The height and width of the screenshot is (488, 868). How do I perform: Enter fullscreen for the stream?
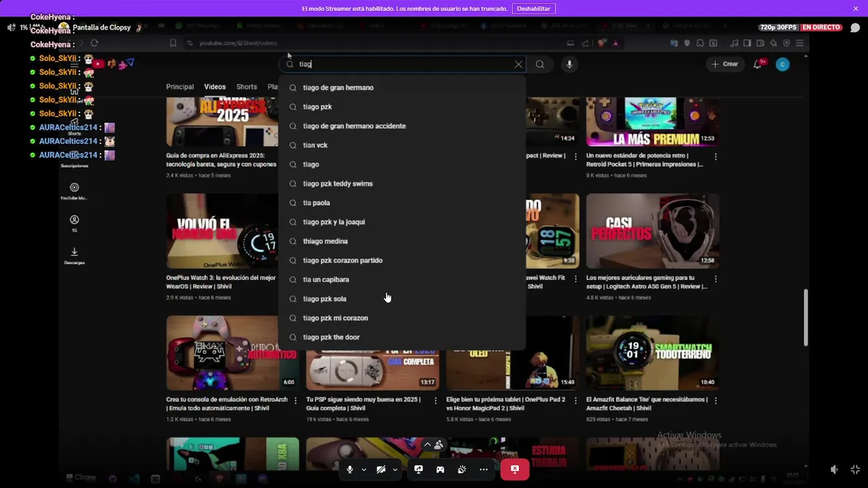(x=855, y=469)
